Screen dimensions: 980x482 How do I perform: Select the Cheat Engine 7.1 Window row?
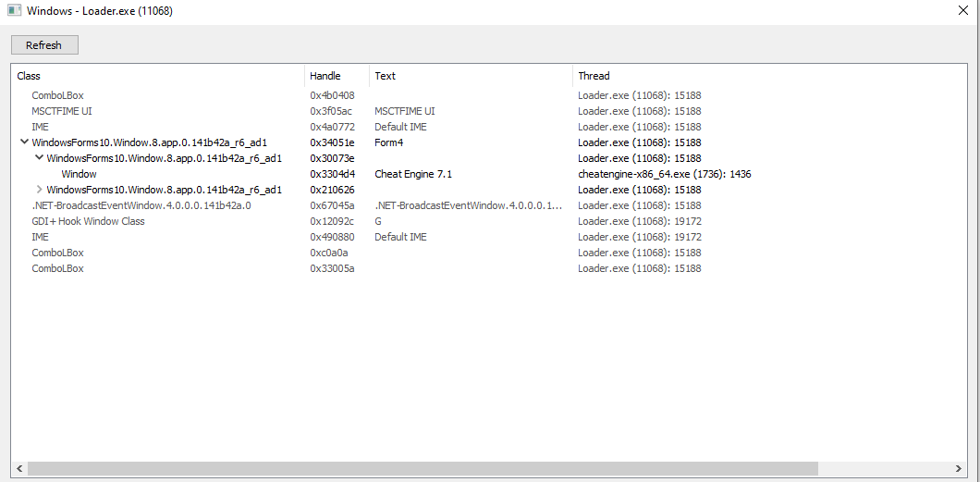coord(79,174)
